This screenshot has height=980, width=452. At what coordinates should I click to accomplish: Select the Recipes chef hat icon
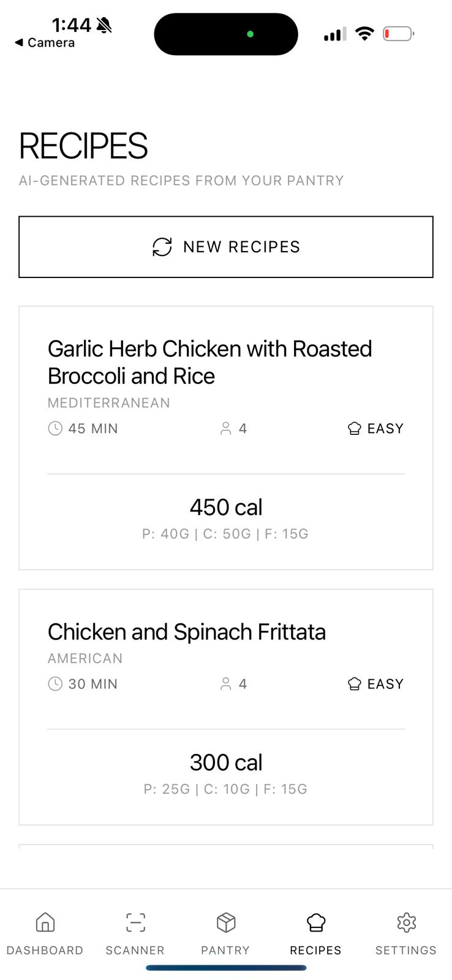316,922
